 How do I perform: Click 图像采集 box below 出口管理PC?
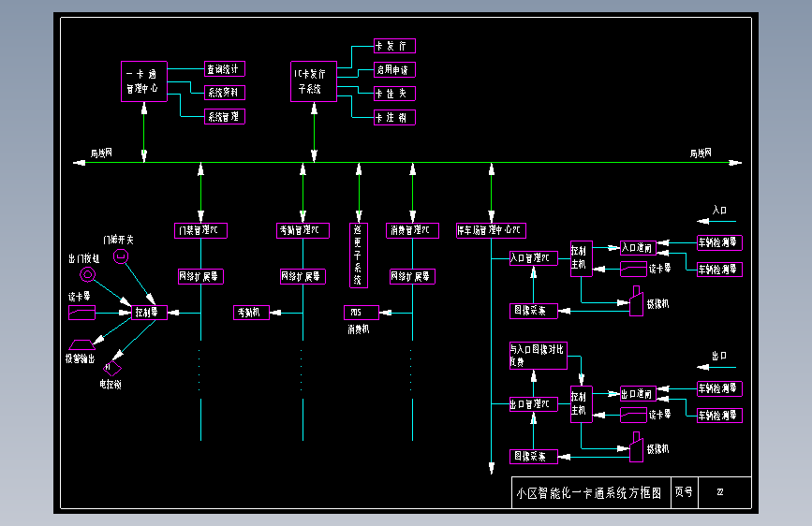pyautogui.click(x=534, y=457)
